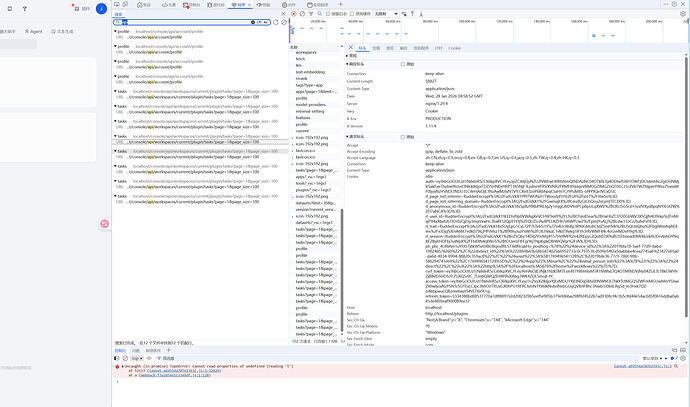Click the inspect element picker icon
The height and width of the screenshot is (407, 690).
coord(119,6)
